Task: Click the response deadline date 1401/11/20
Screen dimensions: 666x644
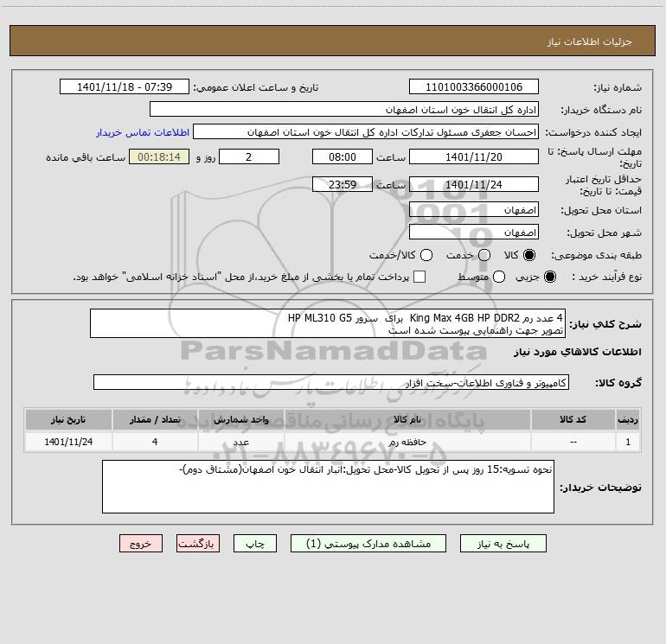Action: pos(474,157)
